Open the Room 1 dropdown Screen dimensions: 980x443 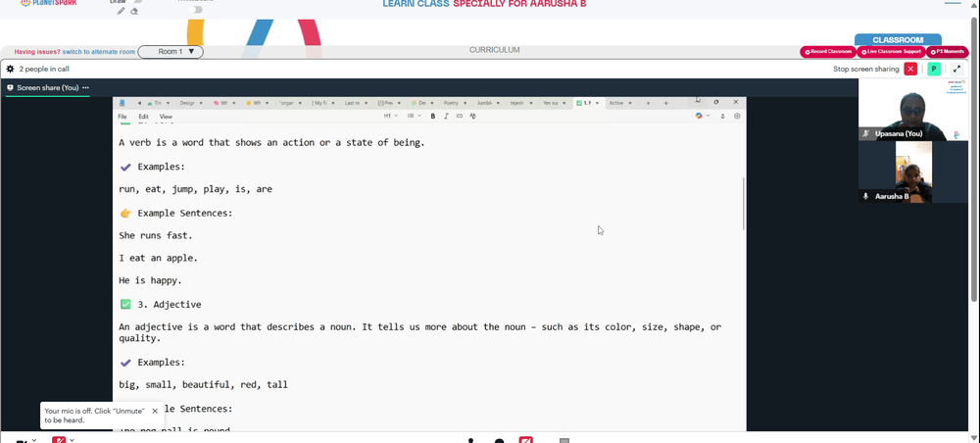tap(171, 52)
